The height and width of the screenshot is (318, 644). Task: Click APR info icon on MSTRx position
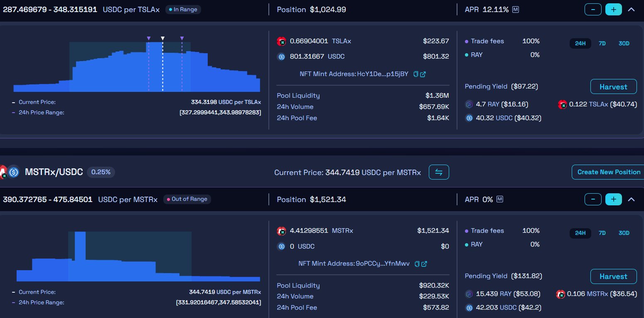click(500, 199)
